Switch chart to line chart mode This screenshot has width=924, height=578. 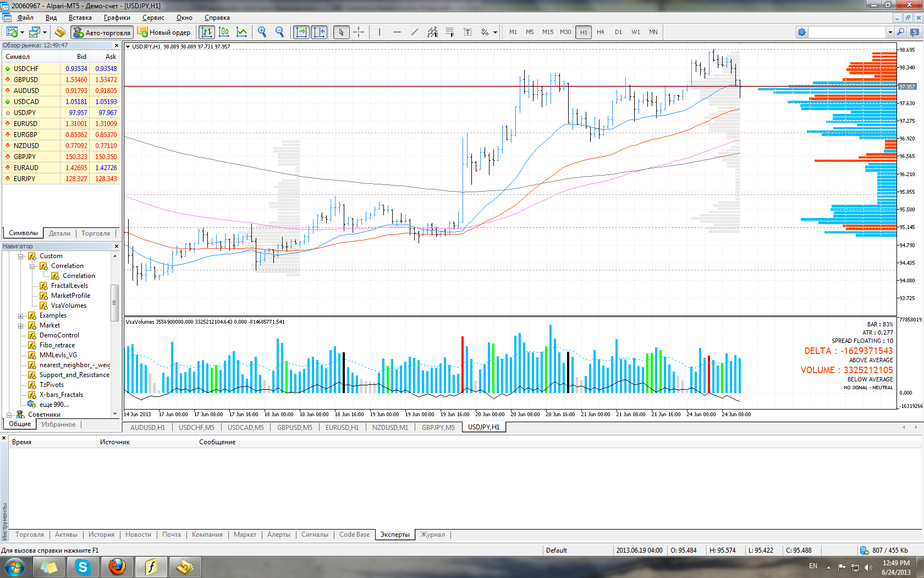241,32
